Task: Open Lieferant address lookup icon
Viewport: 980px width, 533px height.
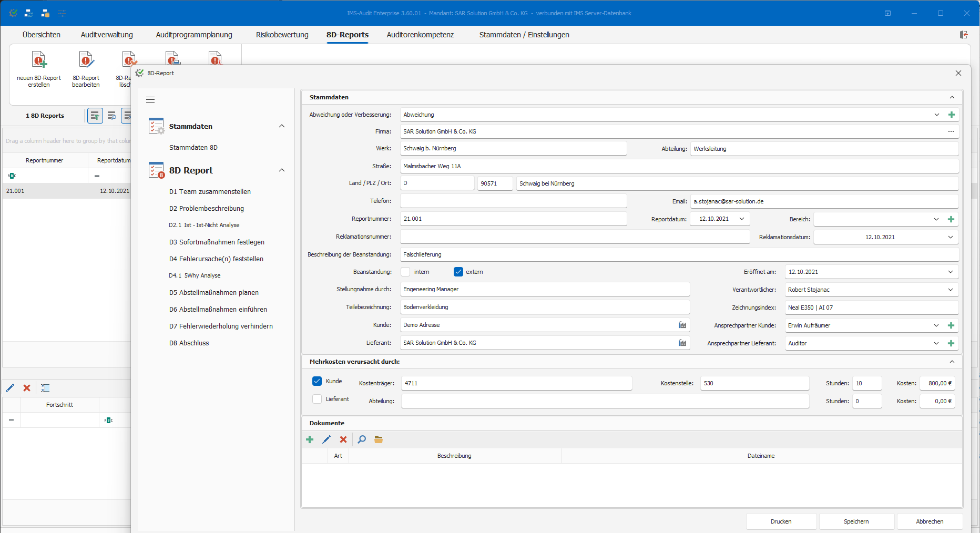Action: [682, 343]
